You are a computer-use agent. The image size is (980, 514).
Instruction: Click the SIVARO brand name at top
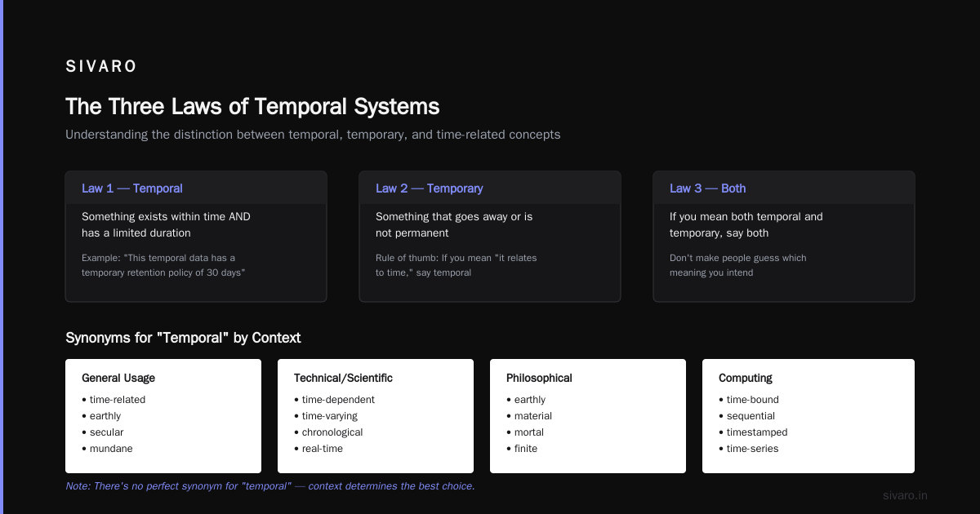101,67
